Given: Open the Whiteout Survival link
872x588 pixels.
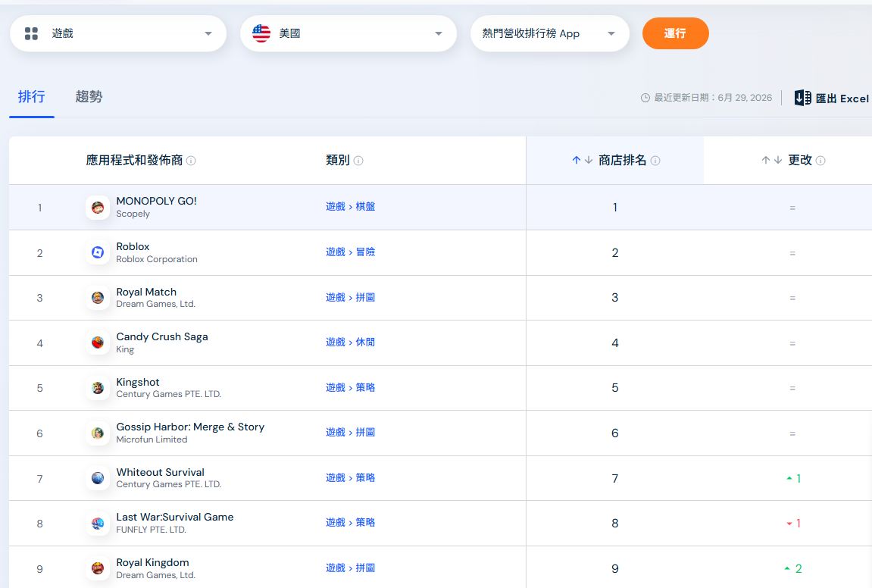Looking at the screenshot, I should (x=160, y=472).
